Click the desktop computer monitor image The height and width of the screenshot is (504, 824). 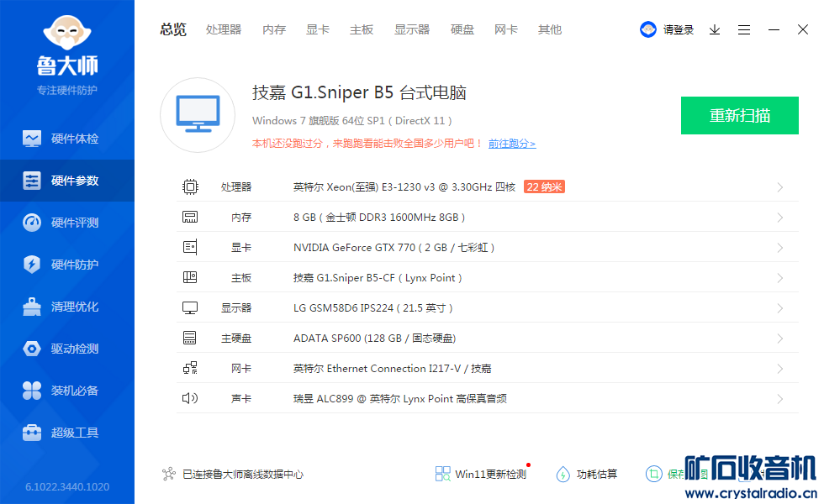(x=198, y=115)
